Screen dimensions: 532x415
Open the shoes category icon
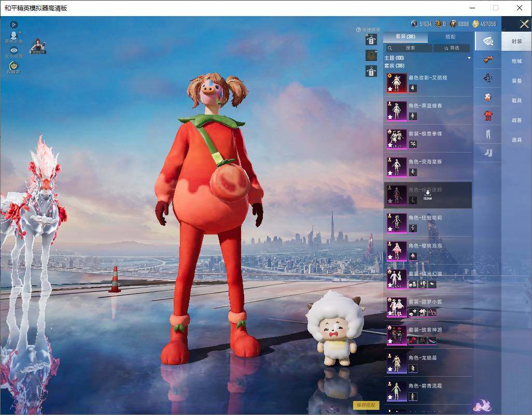click(x=488, y=153)
